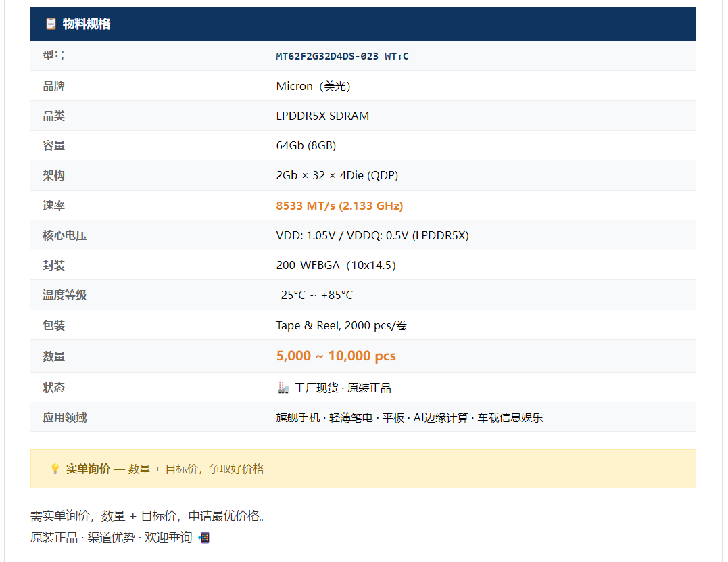Click the 核心电压 row label
The width and height of the screenshot is (728, 562).
coord(64,235)
